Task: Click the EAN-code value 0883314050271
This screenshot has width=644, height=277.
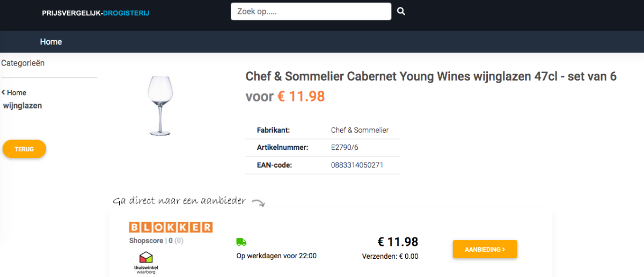Action: pos(357,165)
